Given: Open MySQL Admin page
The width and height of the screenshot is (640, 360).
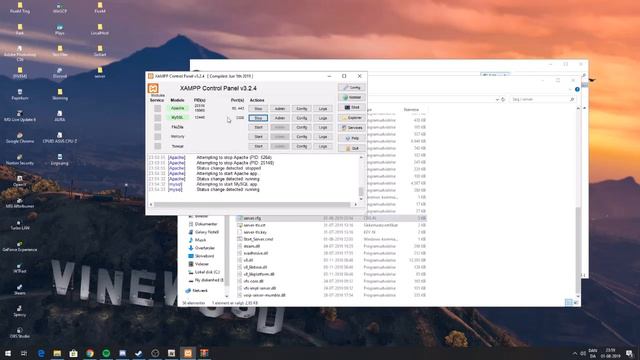Looking at the screenshot, I should click(x=280, y=118).
